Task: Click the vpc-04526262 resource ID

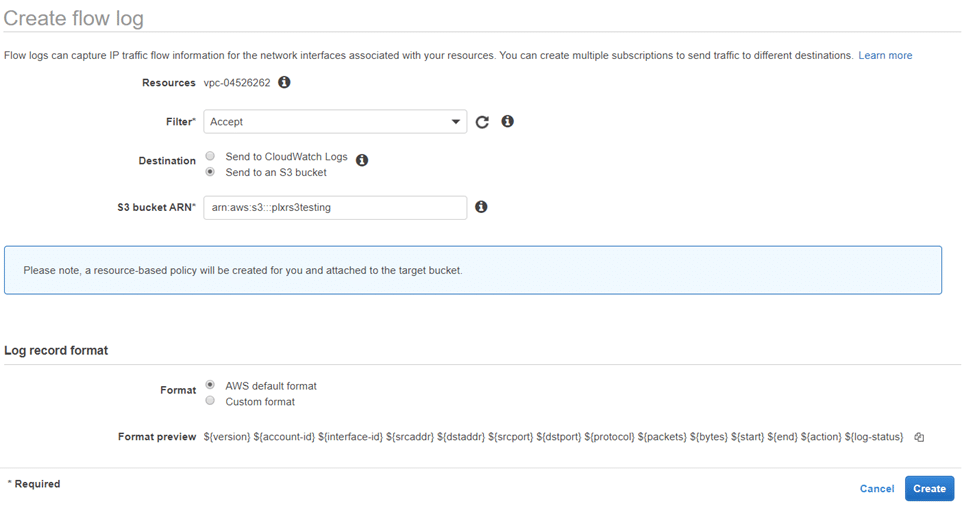Action: coord(237,83)
